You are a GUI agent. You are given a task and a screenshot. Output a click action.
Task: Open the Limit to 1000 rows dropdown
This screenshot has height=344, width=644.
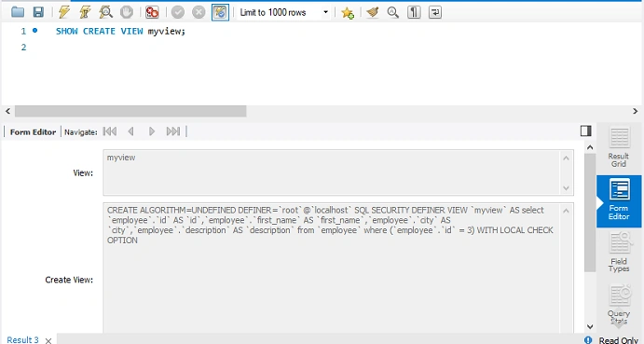[284, 12]
